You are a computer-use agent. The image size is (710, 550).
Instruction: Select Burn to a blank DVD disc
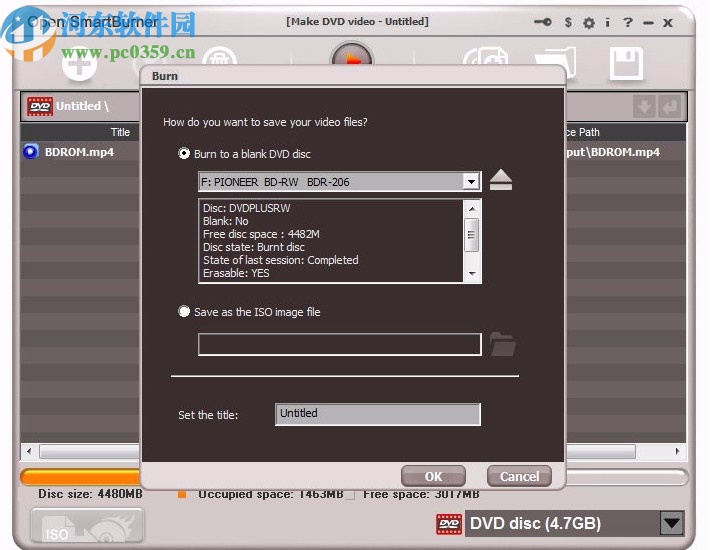point(184,154)
